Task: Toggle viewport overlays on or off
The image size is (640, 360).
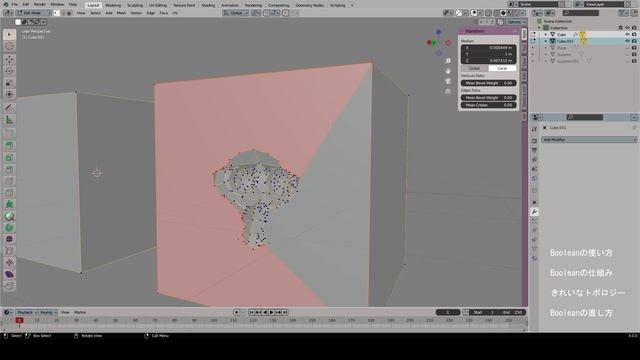Action: [x=474, y=13]
